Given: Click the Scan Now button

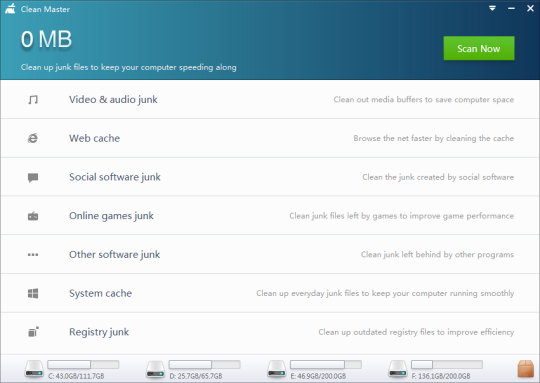Looking at the screenshot, I should pos(479,48).
